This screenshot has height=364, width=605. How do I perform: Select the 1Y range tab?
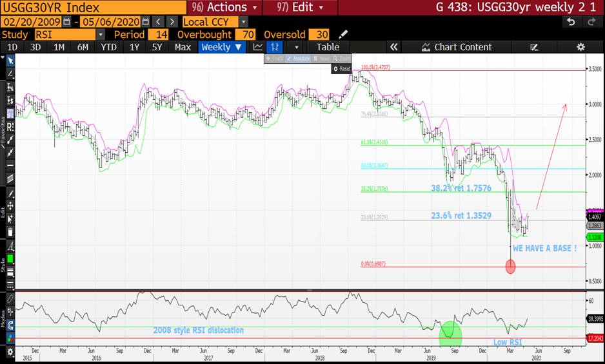pos(134,47)
